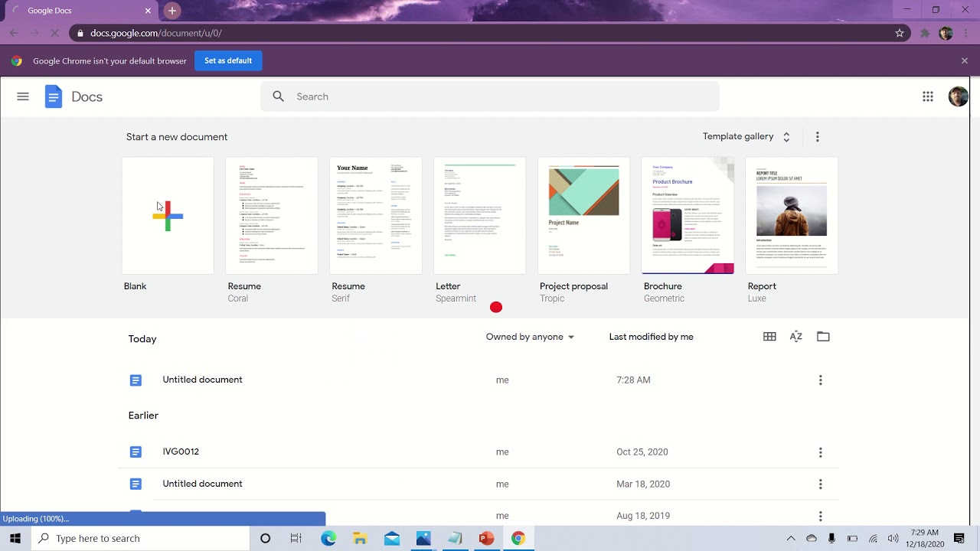Open more actions for Mar 18, 2020 document
This screenshot has width=980, height=551.
(x=821, y=484)
